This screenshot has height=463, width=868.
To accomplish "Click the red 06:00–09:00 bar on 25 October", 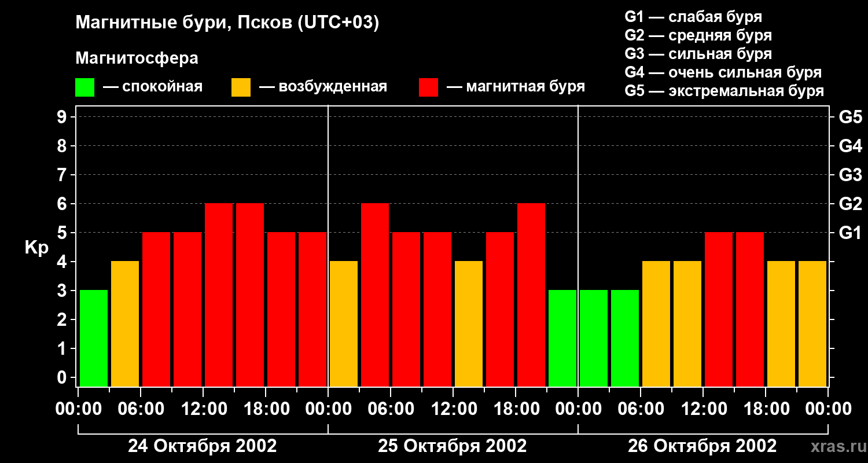I will (406, 309).
